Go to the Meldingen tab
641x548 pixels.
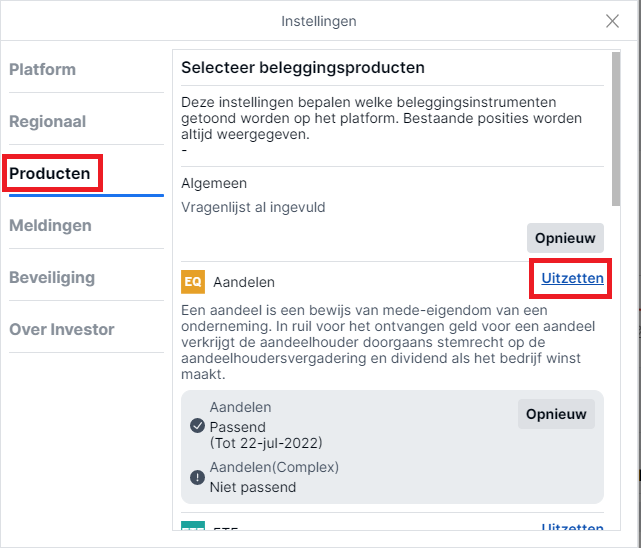pyautogui.click(x=50, y=225)
